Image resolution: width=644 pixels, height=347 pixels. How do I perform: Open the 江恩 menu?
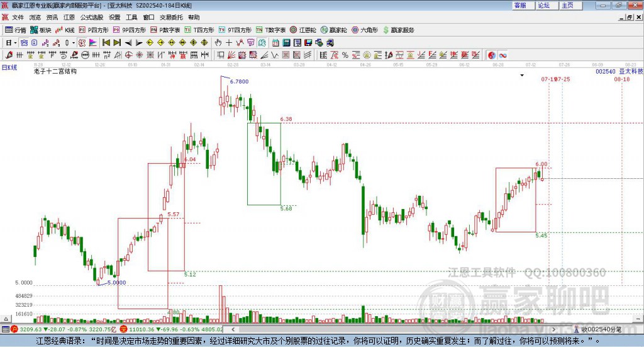click(x=69, y=17)
